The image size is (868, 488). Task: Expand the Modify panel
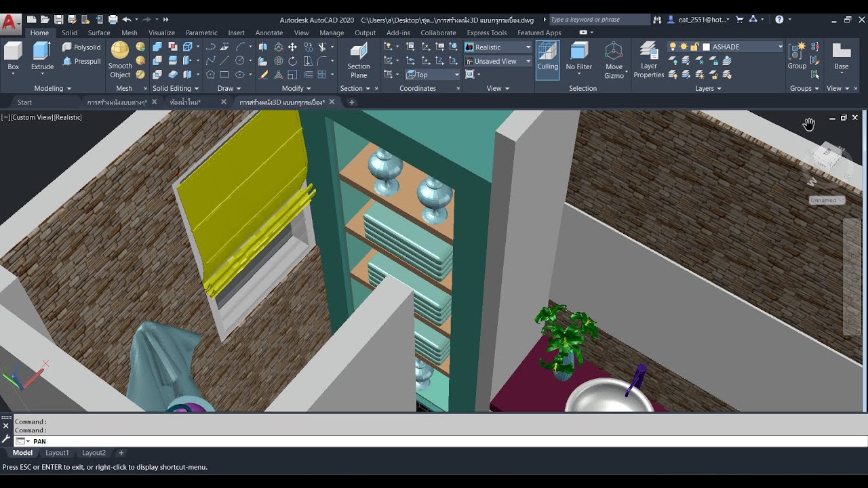pyautogui.click(x=296, y=88)
